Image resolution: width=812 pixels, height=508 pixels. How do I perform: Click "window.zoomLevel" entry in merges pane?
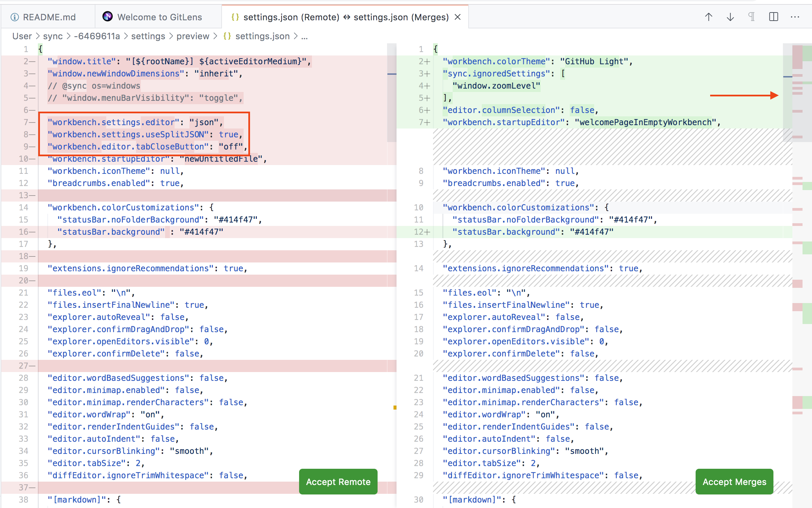point(496,86)
